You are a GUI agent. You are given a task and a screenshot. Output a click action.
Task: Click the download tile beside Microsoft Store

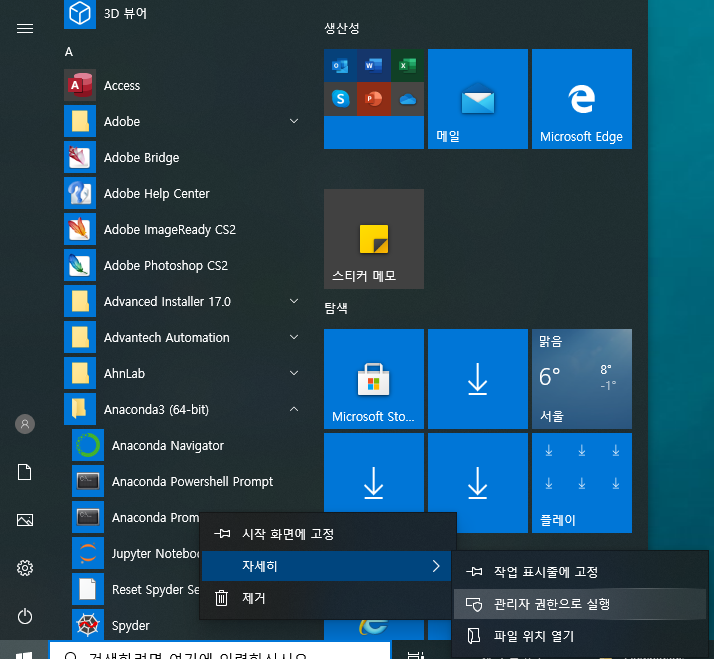point(478,379)
